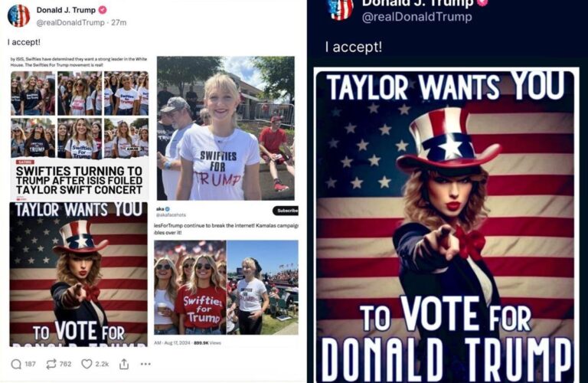Open the photo of woman in white Swifties shirt

226,128
